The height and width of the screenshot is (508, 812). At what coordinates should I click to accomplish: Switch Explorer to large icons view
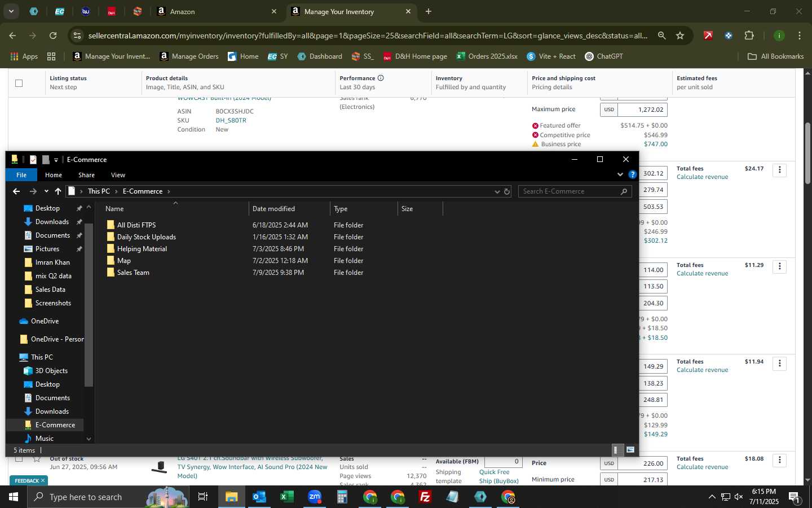[x=630, y=450]
